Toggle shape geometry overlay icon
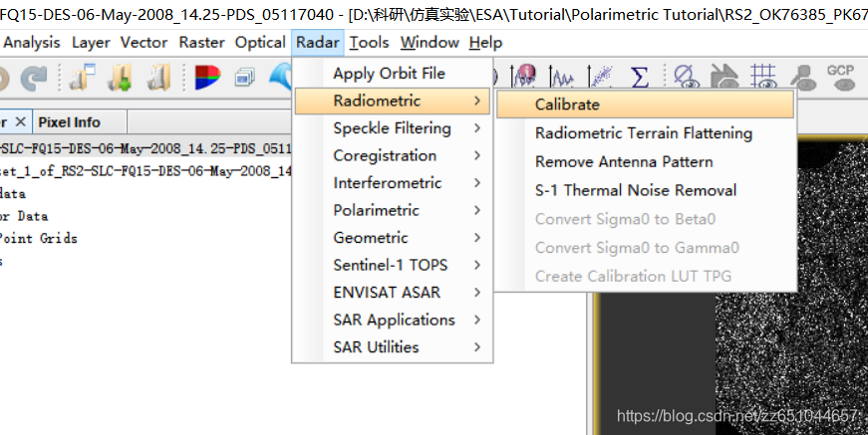Screen dimensions: 868x435 pyautogui.click(x=724, y=77)
